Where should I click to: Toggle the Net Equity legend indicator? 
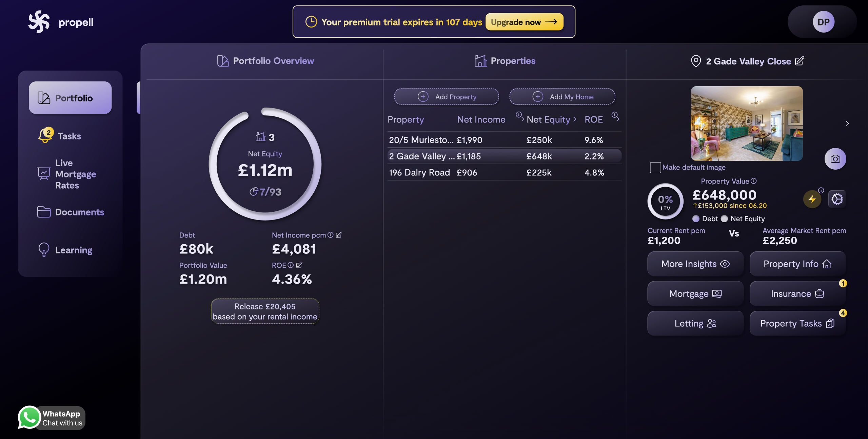click(724, 219)
